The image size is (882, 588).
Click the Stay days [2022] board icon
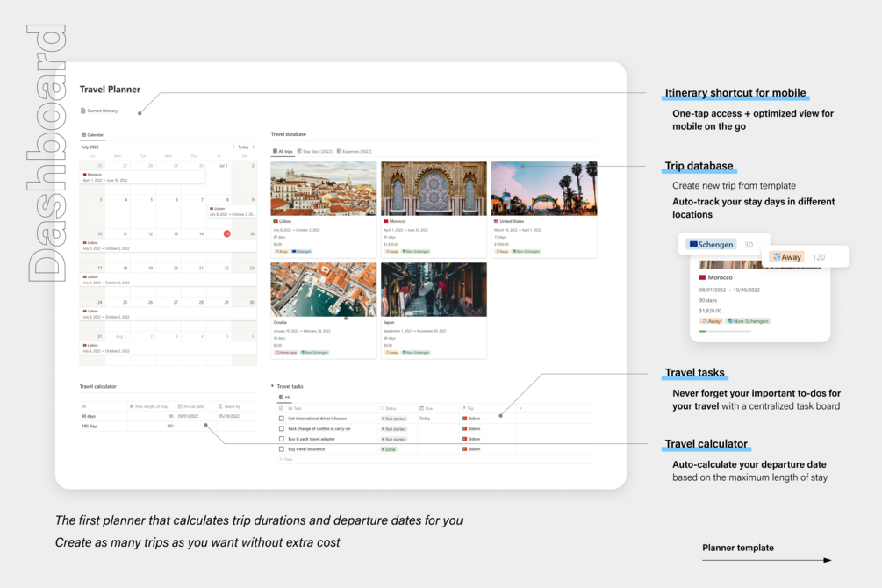[299, 151]
